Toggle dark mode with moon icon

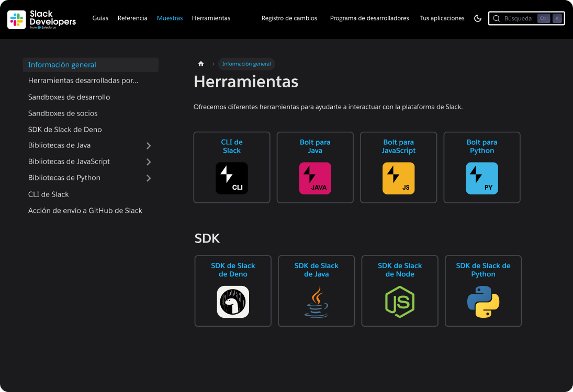[x=477, y=18]
